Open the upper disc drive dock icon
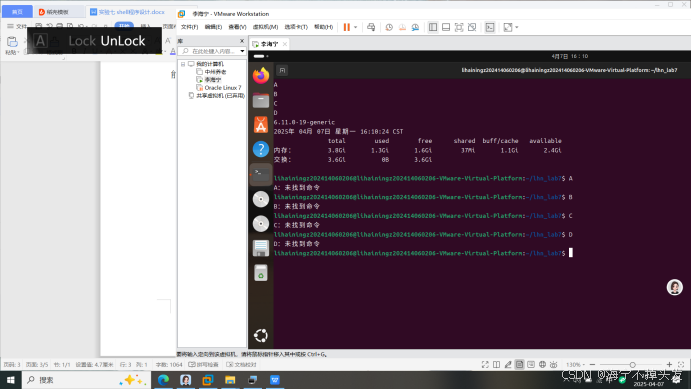This screenshot has height=389, width=692. point(261,199)
